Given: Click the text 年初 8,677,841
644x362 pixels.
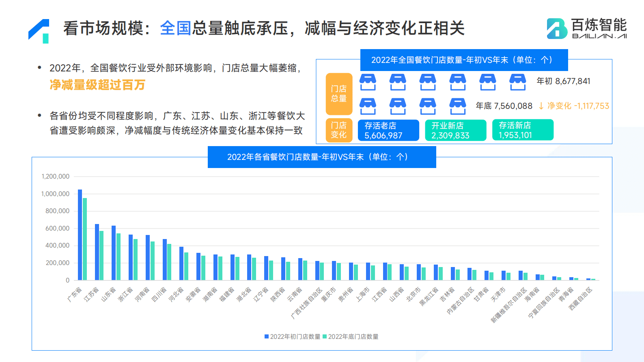Looking at the screenshot, I should coord(563,81).
